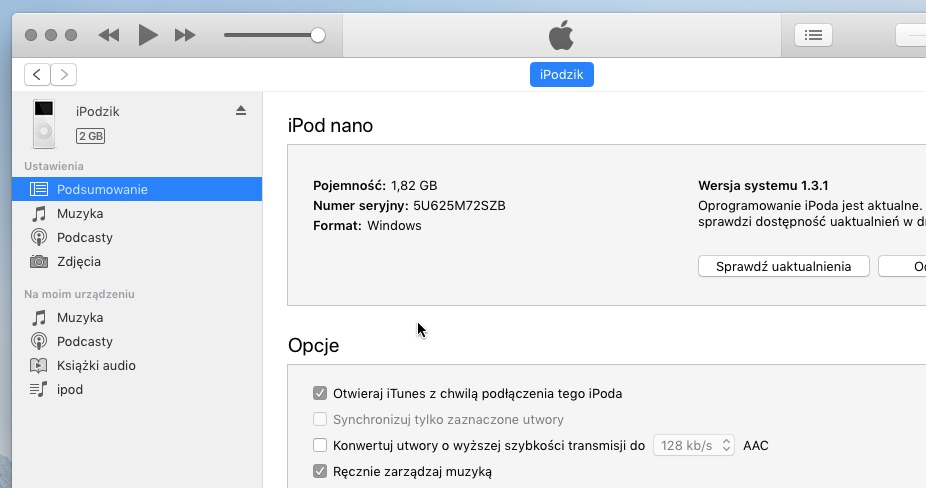The width and height of the screenshot is (926, 488).
Task: Toggle Otwieraj iTunes z chwilą podłączenia checkbox
Action: tap(319, 393)
